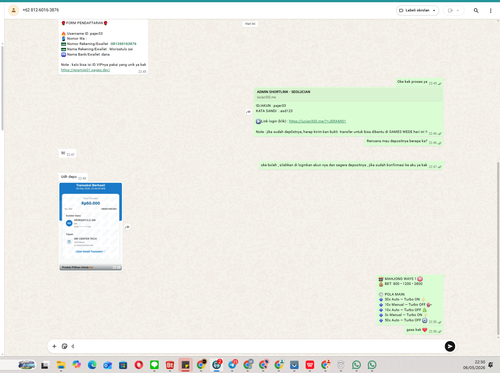
Task: Click the attach plus icon
Action: tap(54, 346)
